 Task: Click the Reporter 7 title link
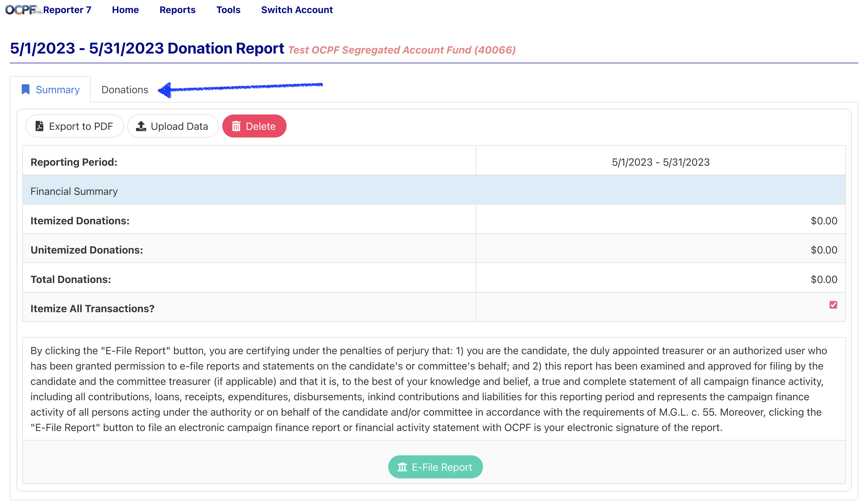click(67, 10)
